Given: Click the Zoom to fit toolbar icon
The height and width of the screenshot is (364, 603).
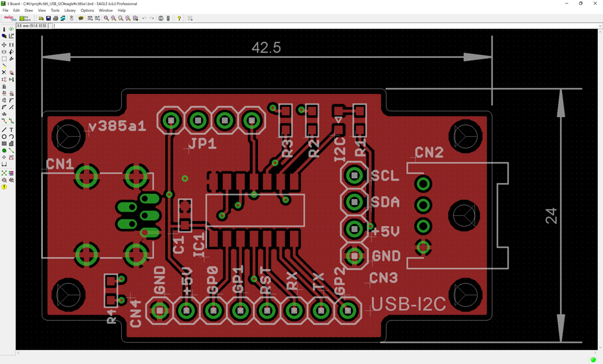Looking at the screenshot, I should click(106, 18).
